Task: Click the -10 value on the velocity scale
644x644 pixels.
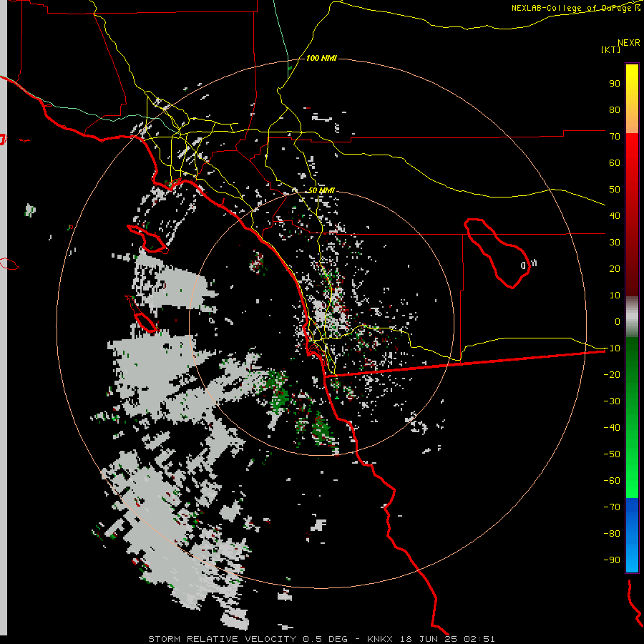Action: tap(612, 348)
